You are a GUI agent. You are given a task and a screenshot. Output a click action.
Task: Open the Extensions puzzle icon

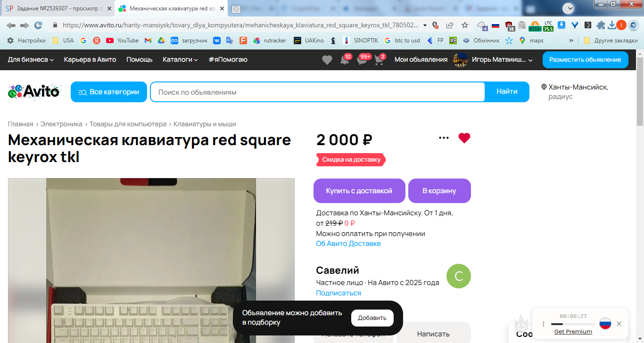(x=601, y=25)
